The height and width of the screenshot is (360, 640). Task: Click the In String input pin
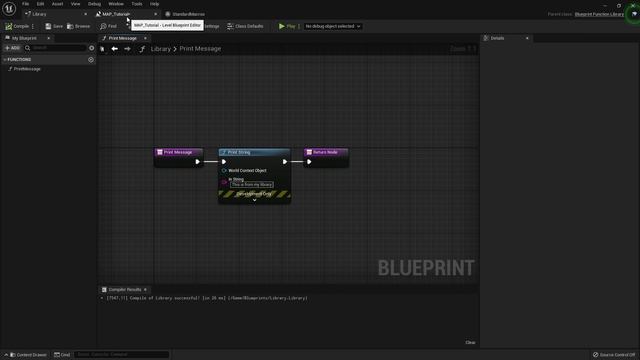(x=224, y=182)
